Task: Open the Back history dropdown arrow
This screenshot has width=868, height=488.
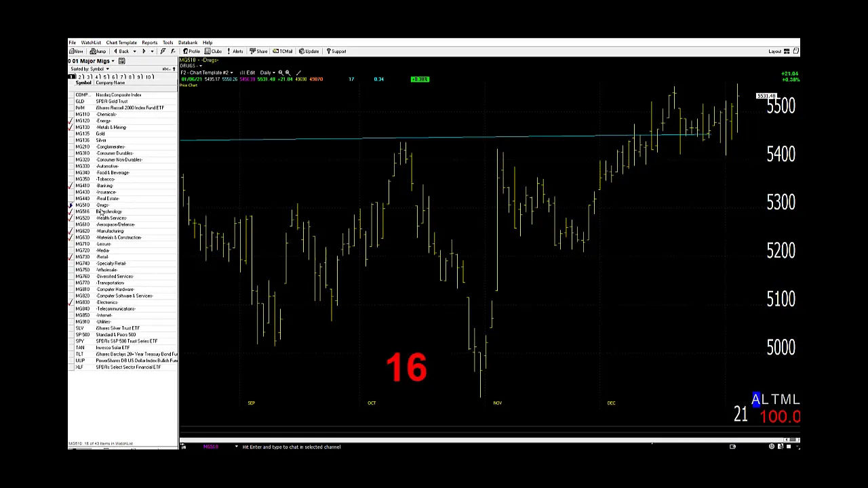Action: [134, 52]
